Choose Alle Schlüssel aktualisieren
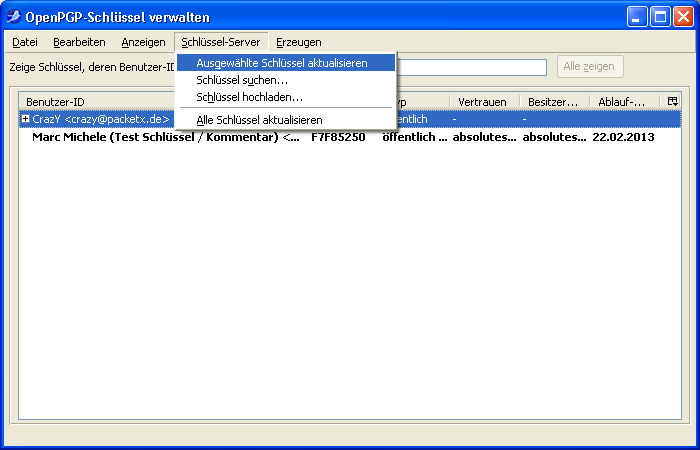Screen dimensions: 700x450 [286, 120]
